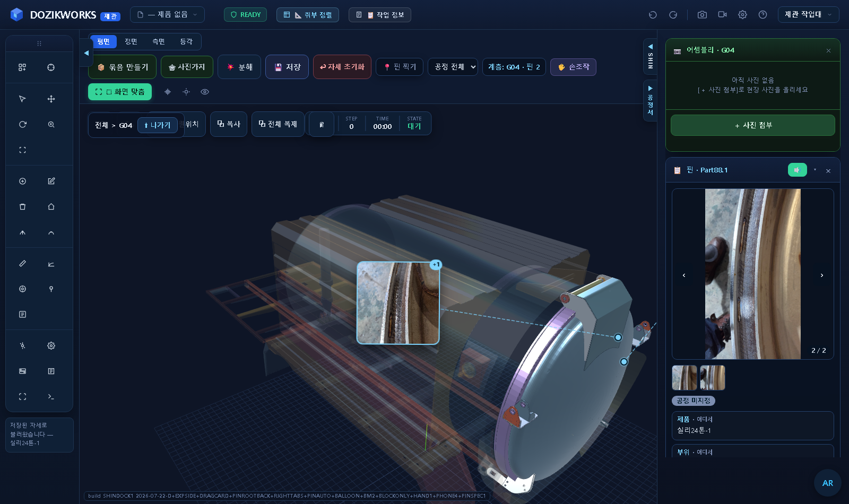The width and height of the screenshot is (849, 504).
Task: Click the DOZIKWORKS cube logo
Action: click(16, 14)
